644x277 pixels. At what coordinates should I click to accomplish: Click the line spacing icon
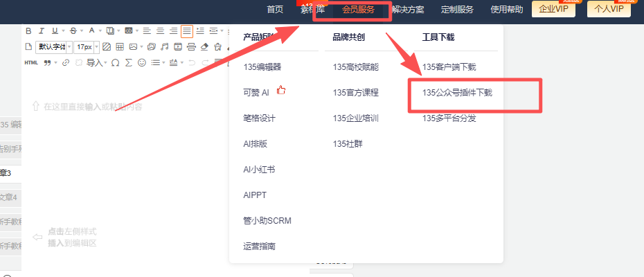(x=173, y=62)
